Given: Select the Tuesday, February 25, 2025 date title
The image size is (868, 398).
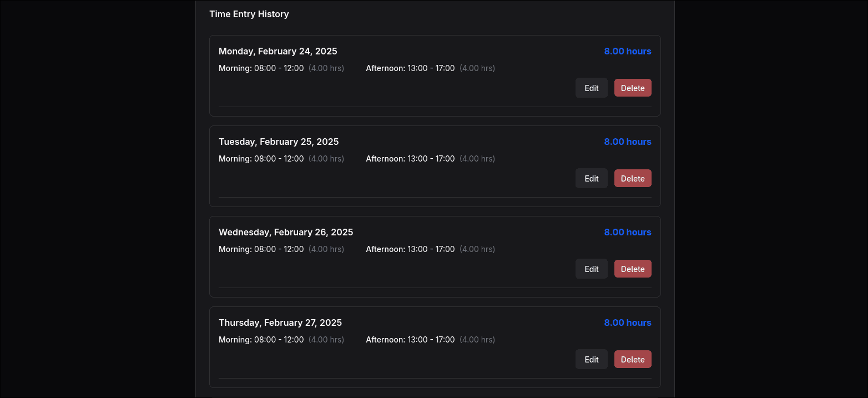Looking at the screenshot, I should [x=278, y=142].
